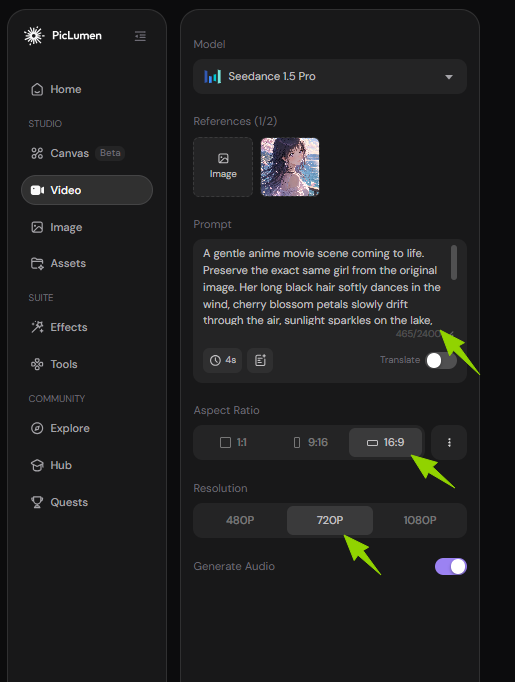Open the Effects suite
Viewport: 515px width, 682px height.
[x=87, y=327]
